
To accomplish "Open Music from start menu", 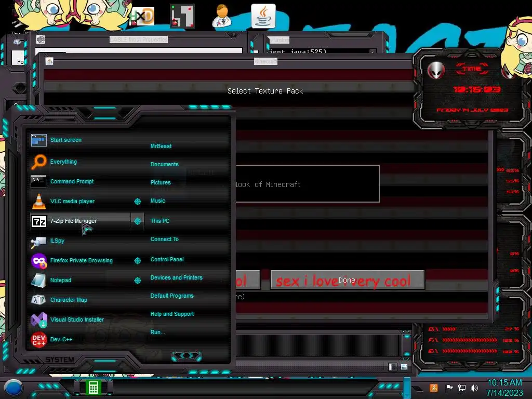I will click(x=158, y=201).
